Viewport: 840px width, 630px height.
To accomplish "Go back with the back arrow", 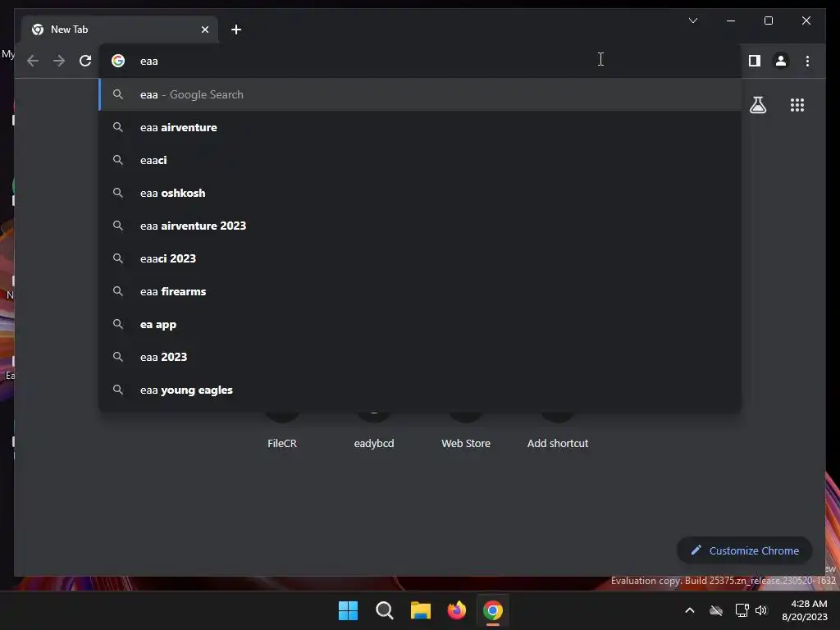I will pos(33,61).
